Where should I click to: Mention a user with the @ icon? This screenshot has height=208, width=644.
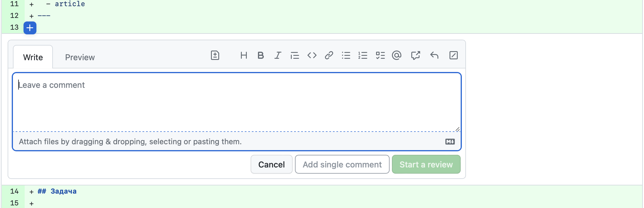(x=397, y=55)
